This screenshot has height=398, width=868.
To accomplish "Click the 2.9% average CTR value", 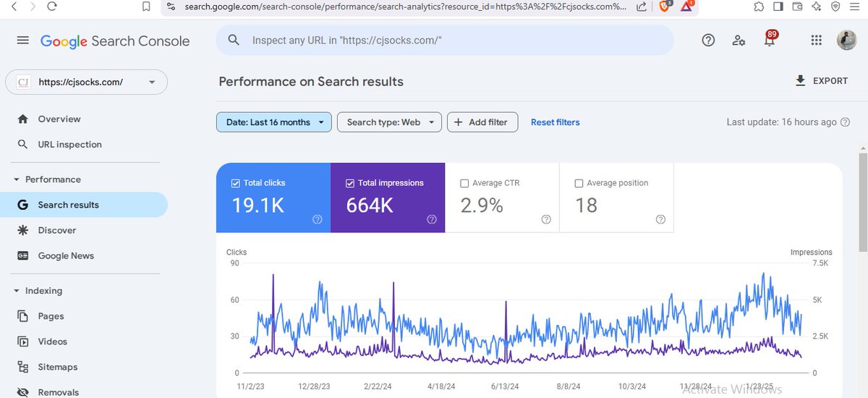I will [x=482, y=206].
